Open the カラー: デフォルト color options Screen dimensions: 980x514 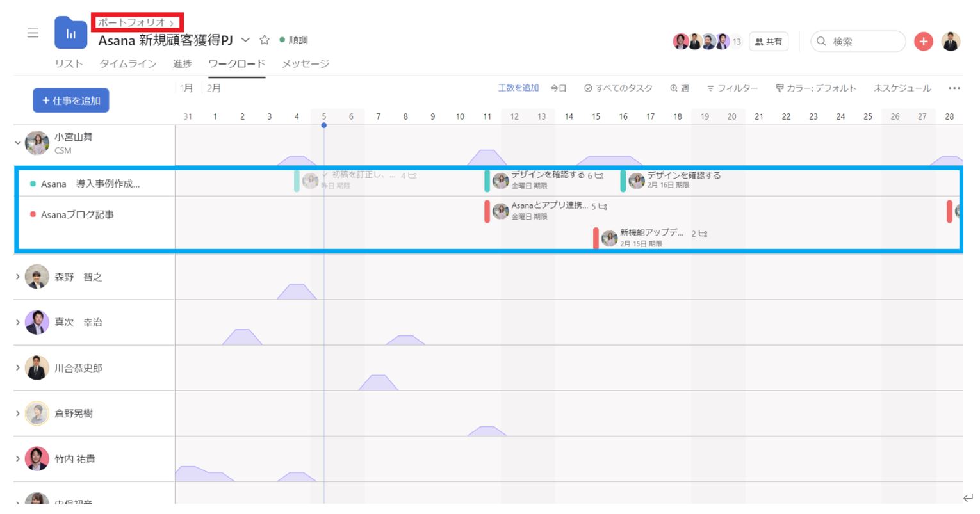tap(815, 88)
